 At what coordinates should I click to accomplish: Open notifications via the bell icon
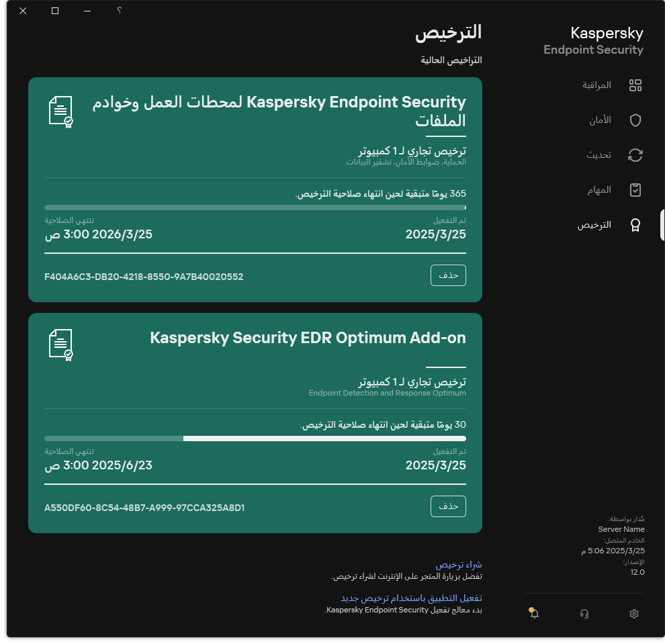pos(533,613)
